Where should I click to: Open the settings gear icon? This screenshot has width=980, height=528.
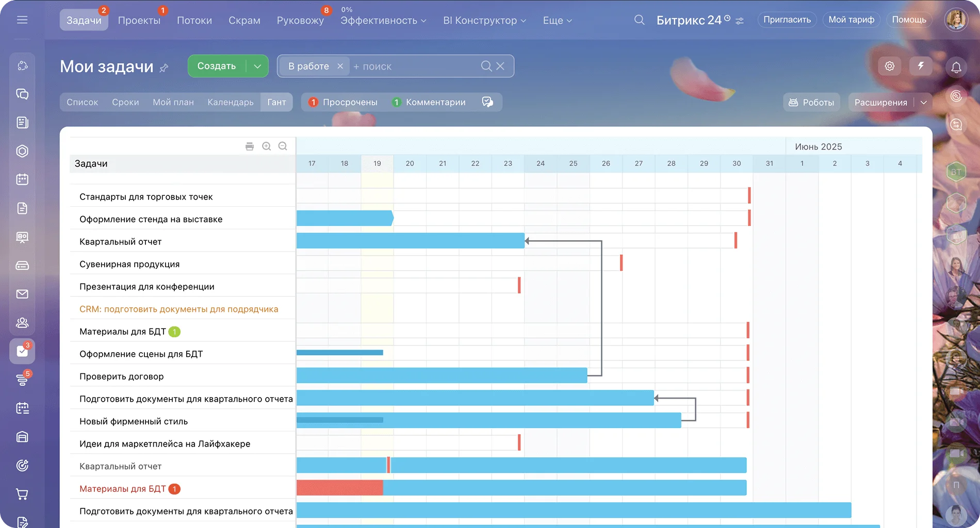(890, 66)
